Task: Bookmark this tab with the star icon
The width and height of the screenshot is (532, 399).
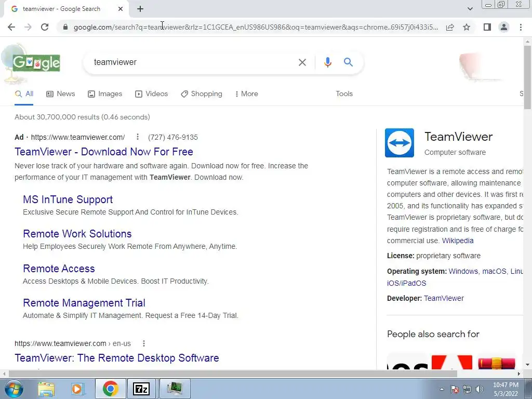Action: [x=467, y=27]
